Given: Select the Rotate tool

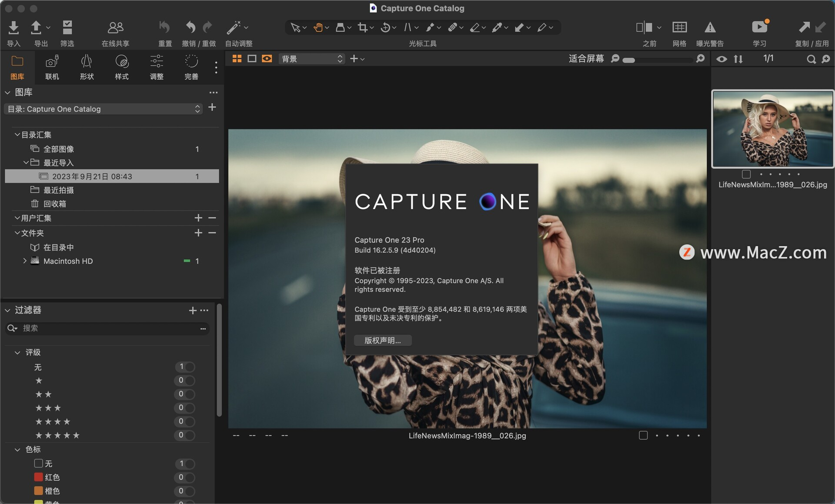Looking at the screenshot, I should (385, 27).
